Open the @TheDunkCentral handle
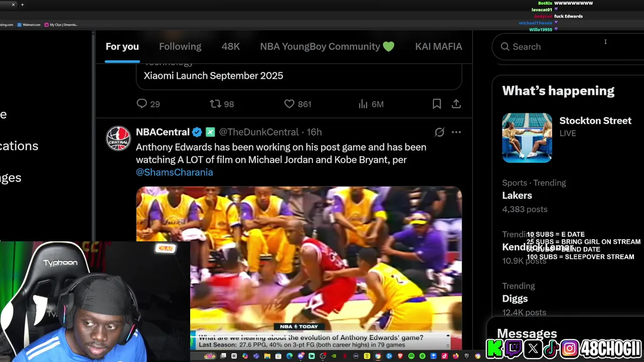 click(259, 132)
